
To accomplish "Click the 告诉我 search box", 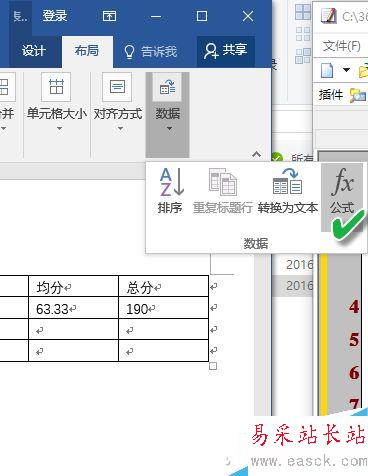I will click(151, 52).
